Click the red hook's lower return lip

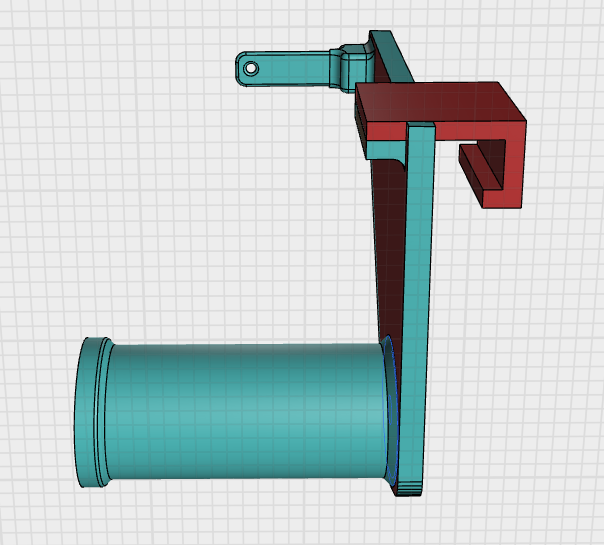pyautogui.click(x=480, y=175)
